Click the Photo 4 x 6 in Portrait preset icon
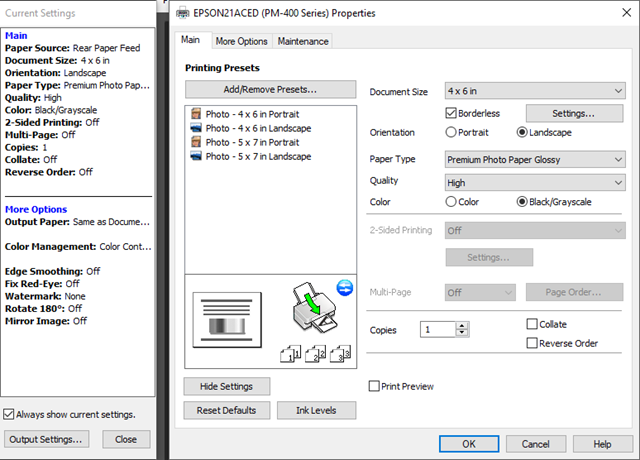 196,113
